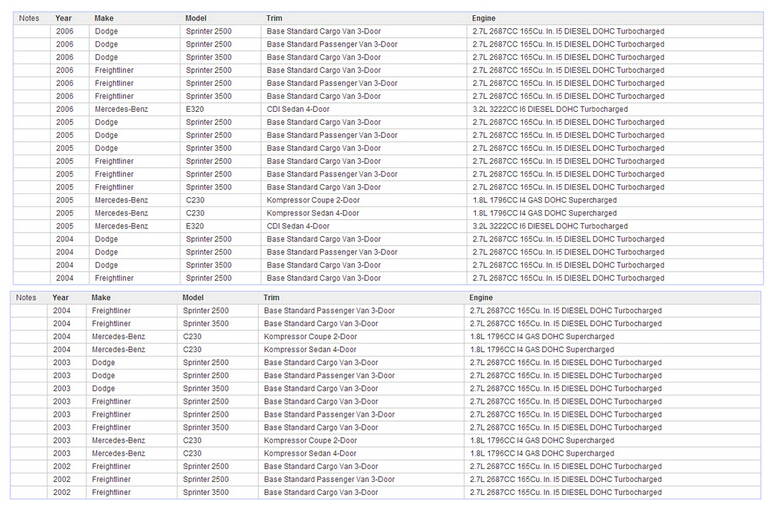Select 'Freightliner' in 2006 Sprinter 2500 Cargo Van row

pos(114,70)
